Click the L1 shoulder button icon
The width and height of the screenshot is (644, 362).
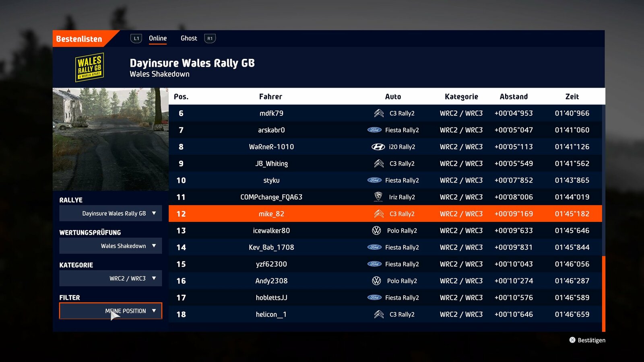[x=136, y=39]
